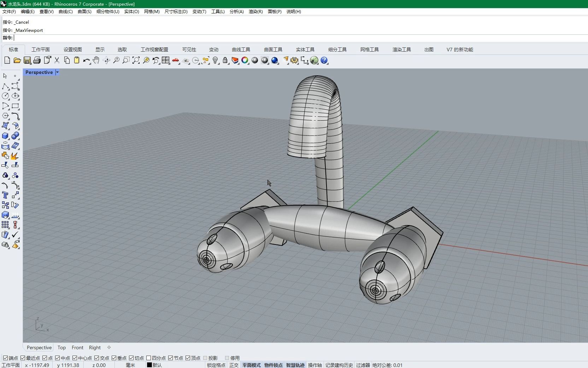588x368 pixels.
Task: Select the Circle tool in the sidebar
Action: 5,96
